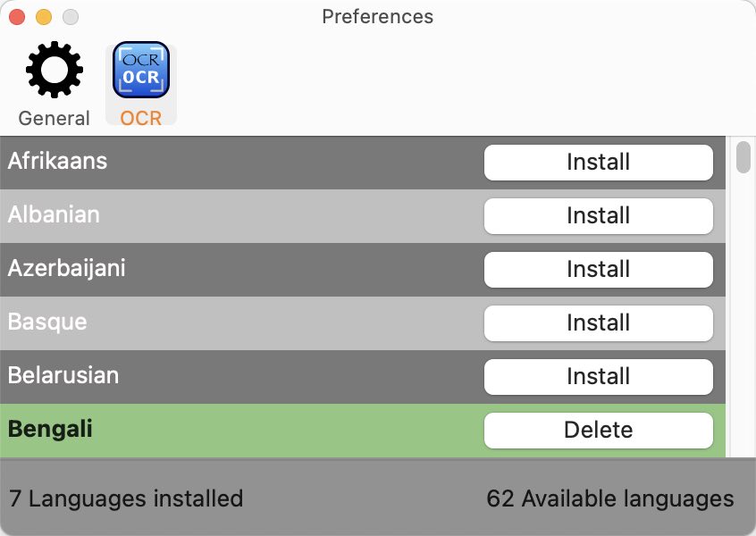Delete the installed Bengali language
Screen dimensions: 756x536
pyautogui.click(x=599, y=430)
